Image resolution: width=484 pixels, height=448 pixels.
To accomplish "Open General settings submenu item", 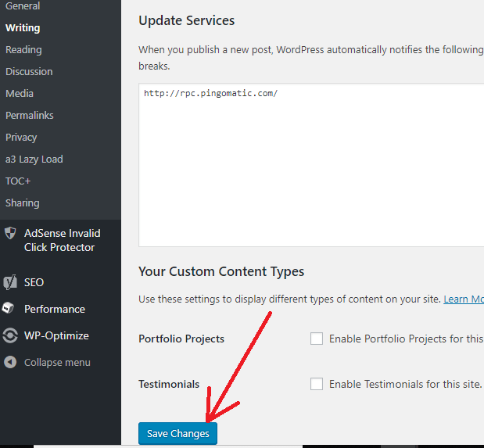I will click(23, 6).
